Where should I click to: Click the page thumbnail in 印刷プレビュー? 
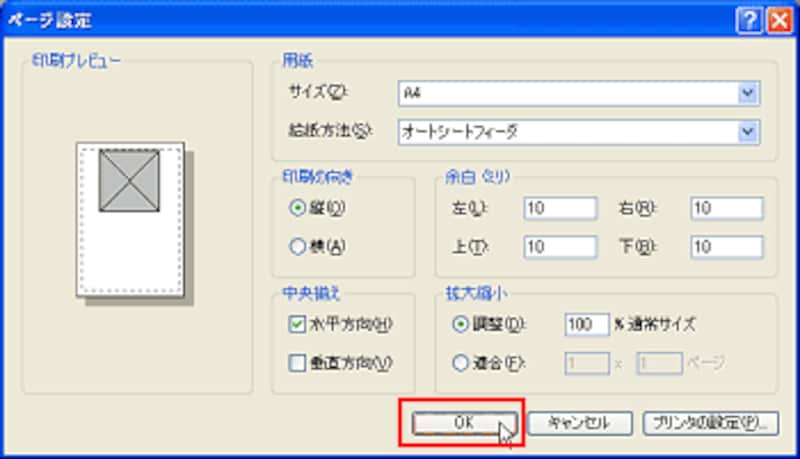[131, 220]
